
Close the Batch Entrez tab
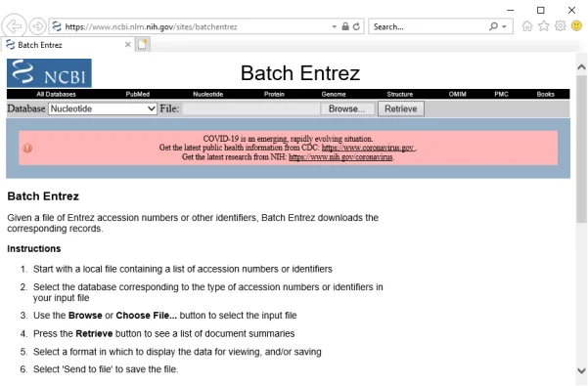coord(128,45)
